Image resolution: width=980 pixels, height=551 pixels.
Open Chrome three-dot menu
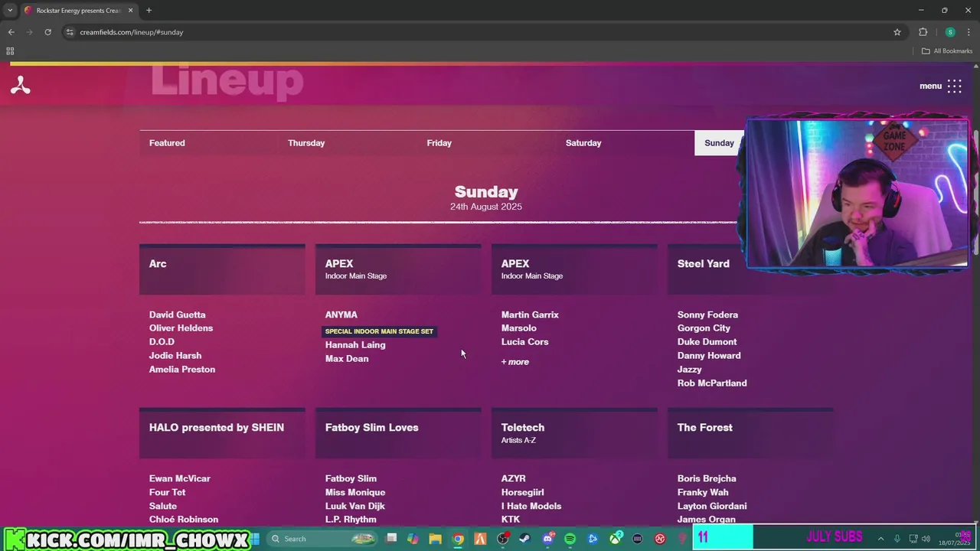[x=969, y=32]
